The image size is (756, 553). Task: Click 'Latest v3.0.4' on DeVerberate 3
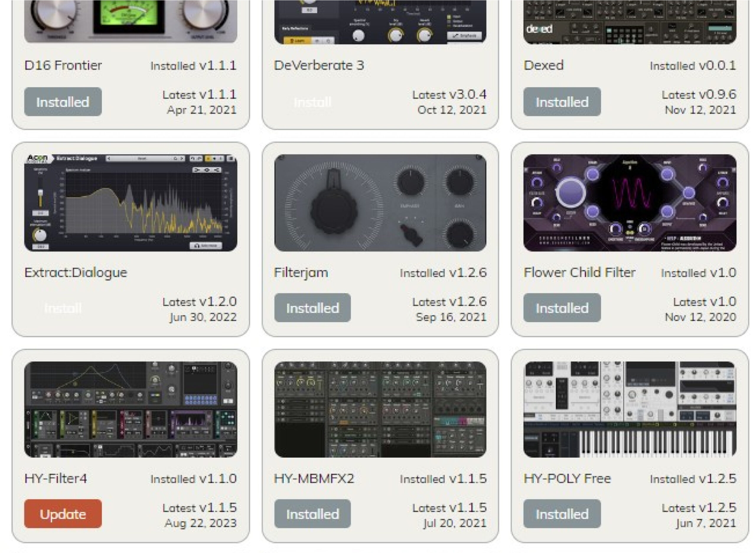point(449,95)
